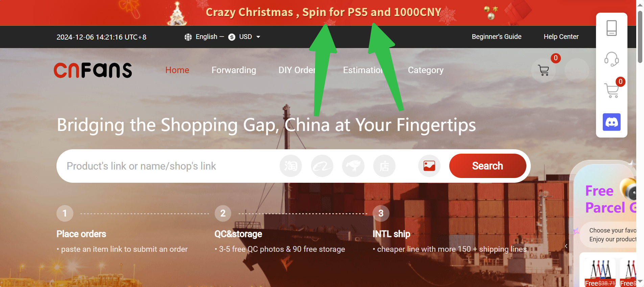Collapse the promo panel with left chevron
This screenshot has height=287, width=644.
tap(566, 246)
